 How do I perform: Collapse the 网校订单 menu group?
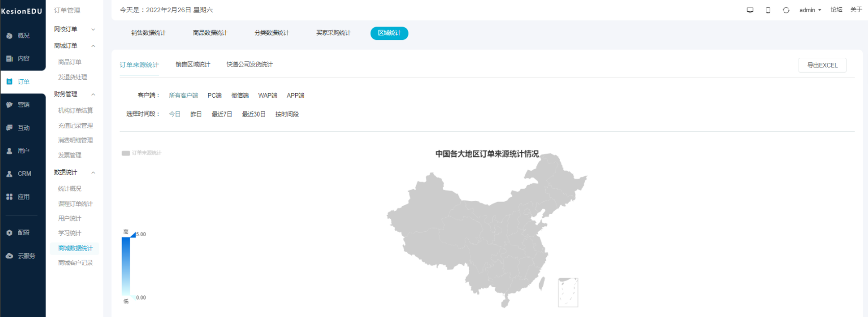pyautogui.click(x=93, y=30)
